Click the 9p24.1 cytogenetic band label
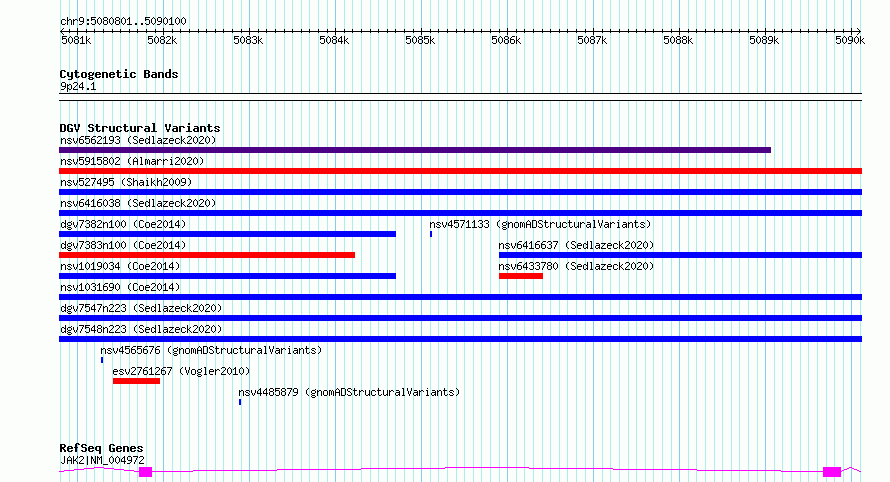 click(78, 87)
